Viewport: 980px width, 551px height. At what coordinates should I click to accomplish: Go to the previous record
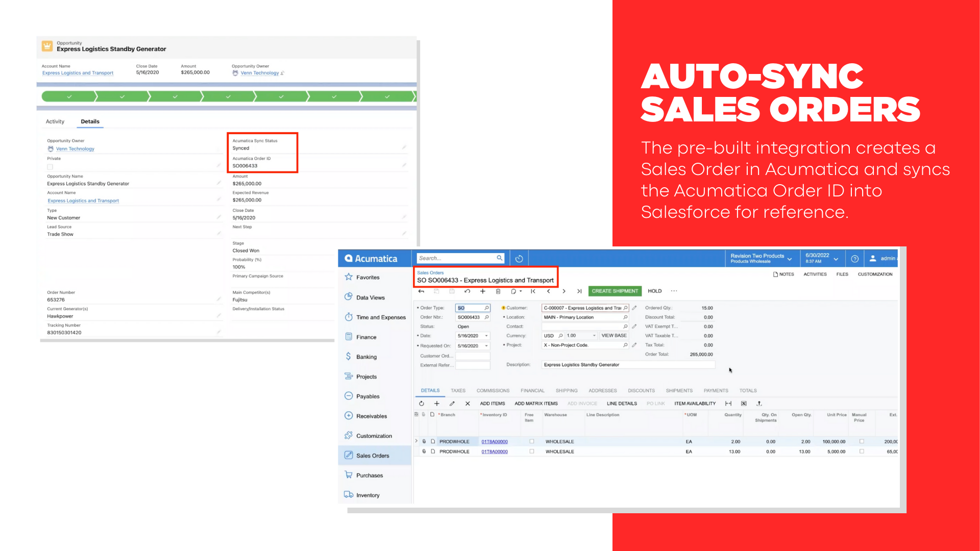click(548, 291)
